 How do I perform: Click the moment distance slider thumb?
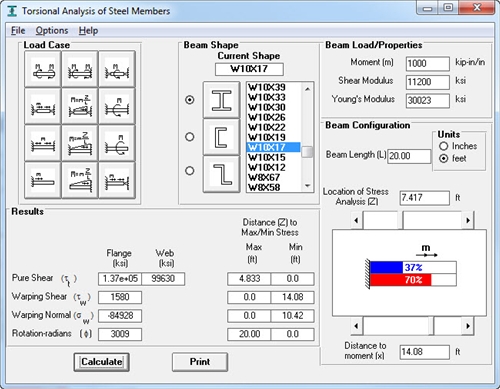431,326
